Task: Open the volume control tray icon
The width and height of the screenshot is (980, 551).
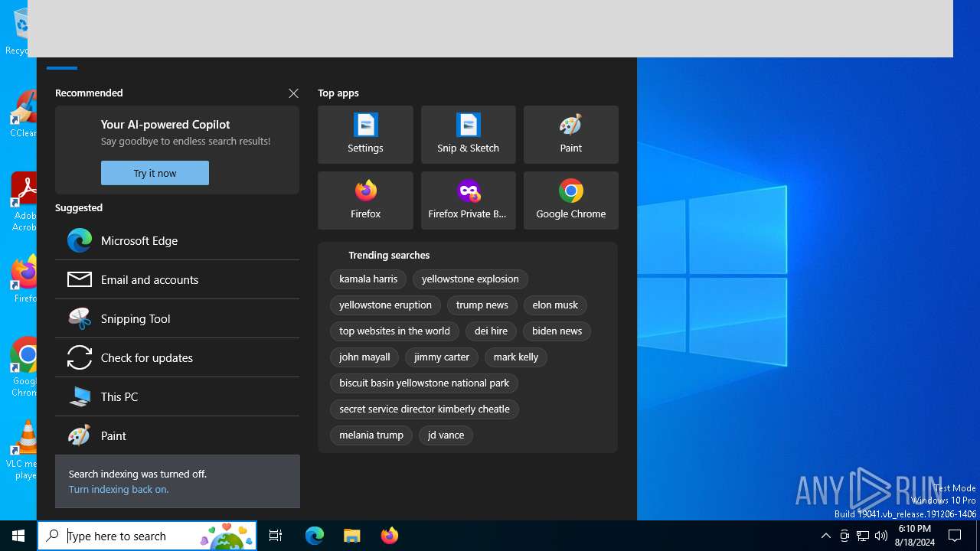Action: (x=881, y=536)
